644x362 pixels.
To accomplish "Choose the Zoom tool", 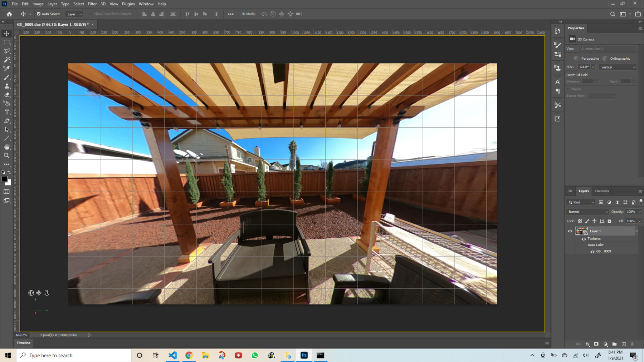I will click(6, 156).
